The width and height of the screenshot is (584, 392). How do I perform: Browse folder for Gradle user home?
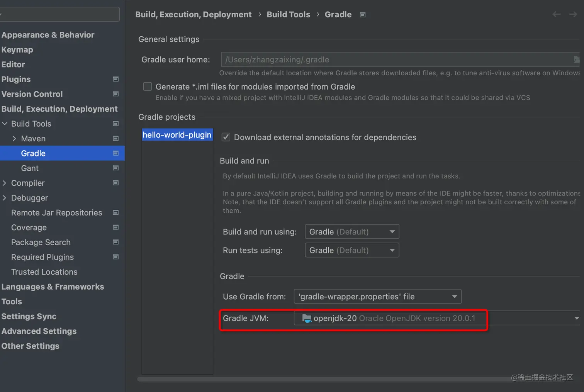coord(576,59)
